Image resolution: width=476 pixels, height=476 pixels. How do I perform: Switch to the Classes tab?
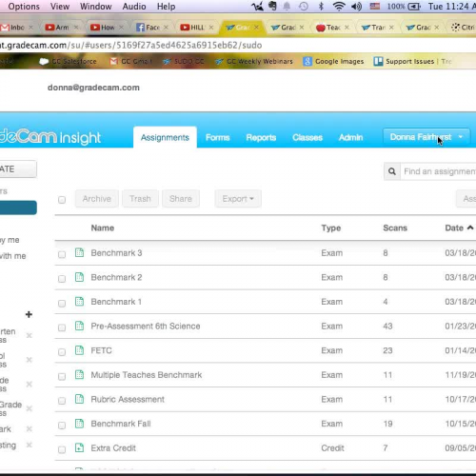307,137
